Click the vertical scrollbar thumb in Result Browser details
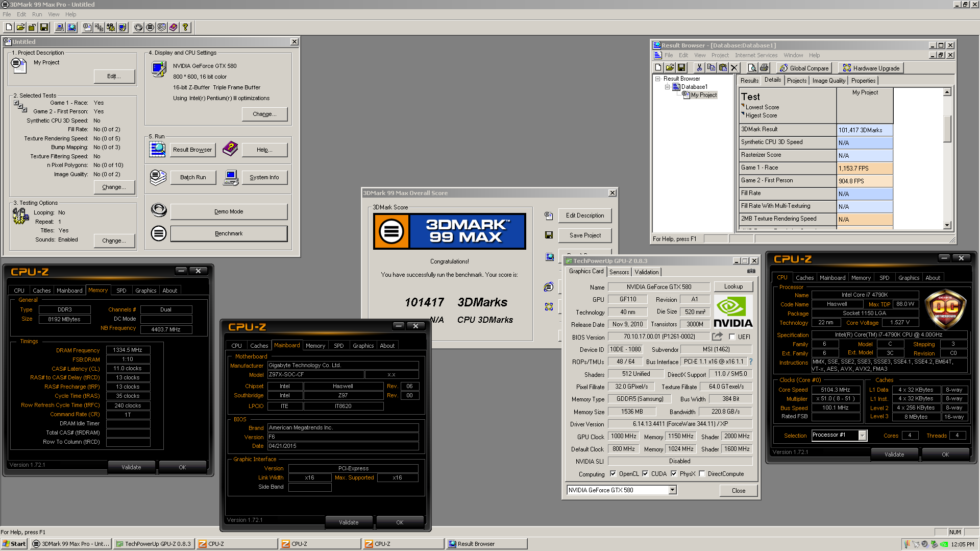The image size is (980, 551). (x=947, y=129)
